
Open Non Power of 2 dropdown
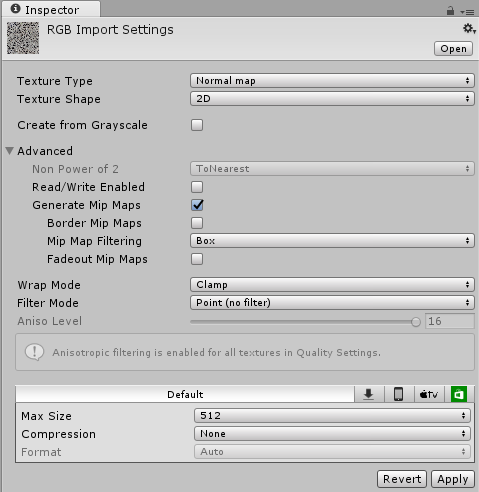(332, 169)
